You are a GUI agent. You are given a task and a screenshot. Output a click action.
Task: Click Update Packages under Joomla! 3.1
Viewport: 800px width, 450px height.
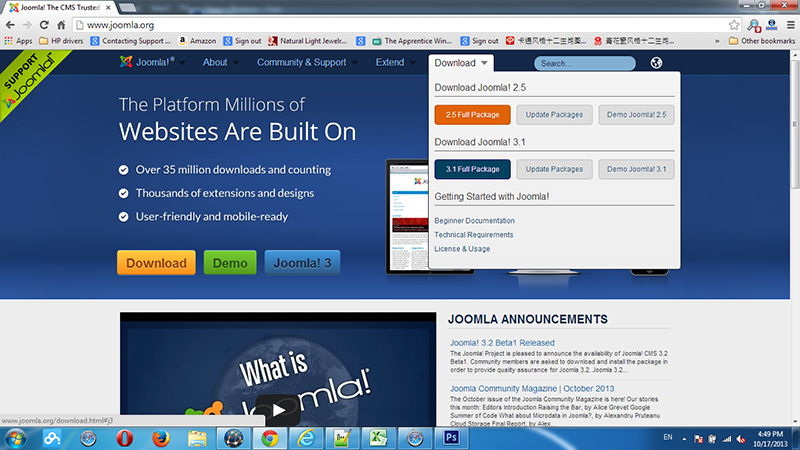pyautogui.click(x=554, y=169)
